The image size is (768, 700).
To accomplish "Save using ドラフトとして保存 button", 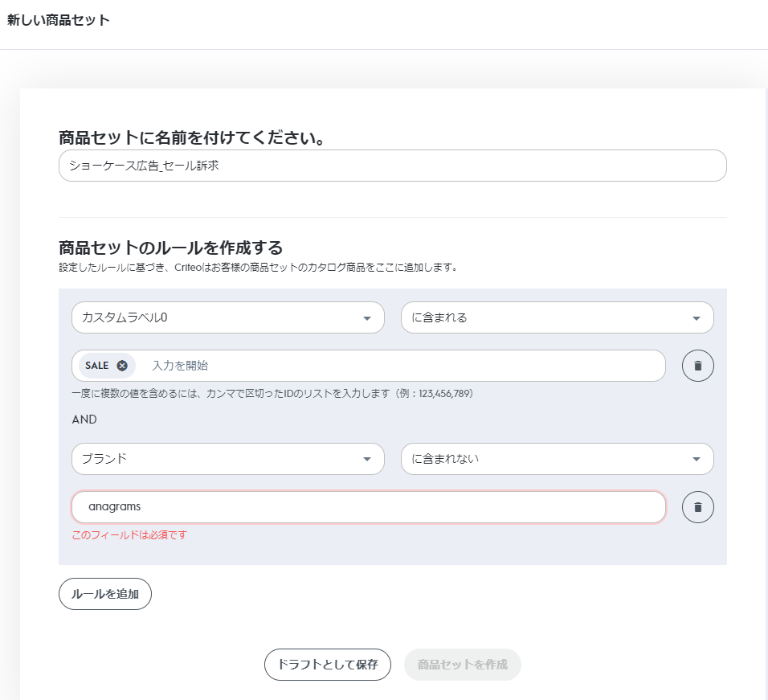I will (327, 665).
